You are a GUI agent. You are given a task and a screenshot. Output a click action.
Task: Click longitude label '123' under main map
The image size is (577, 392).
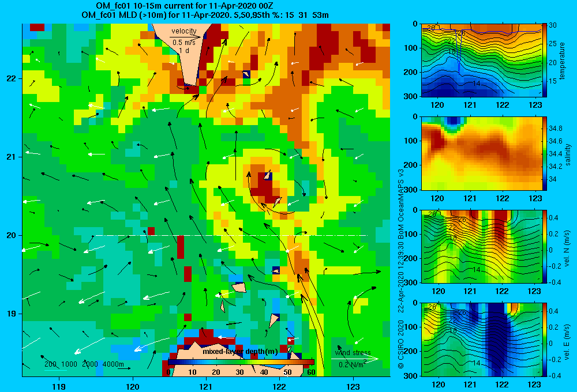coord(353,387)
